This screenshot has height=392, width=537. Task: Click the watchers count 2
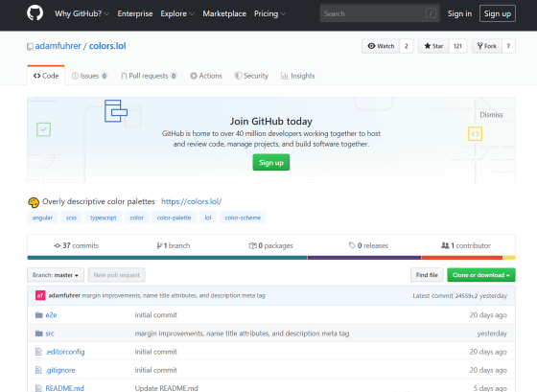407,46
